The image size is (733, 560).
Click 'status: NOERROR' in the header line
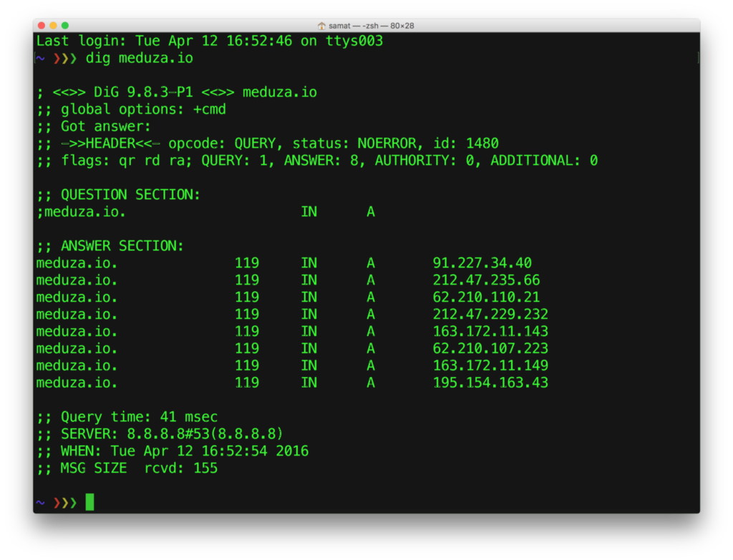pos(354,143)
